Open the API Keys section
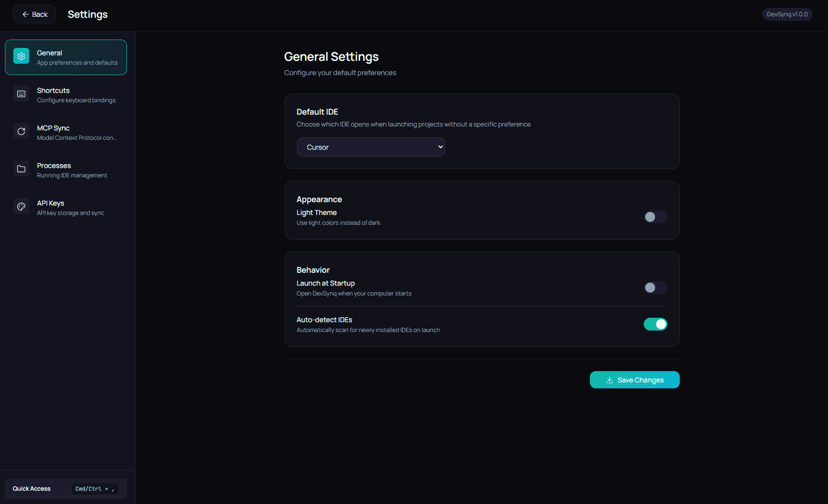This screenshot has height=504, width=828. [66, 207]
